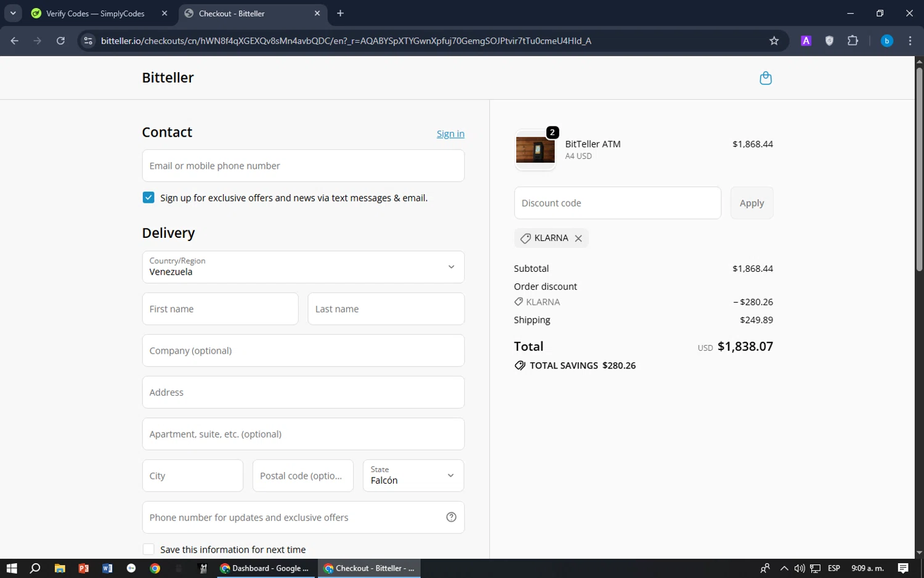The width and height of the screenshot is (924, 578).
Task: Focus the Address field
Action: (303, 393)
